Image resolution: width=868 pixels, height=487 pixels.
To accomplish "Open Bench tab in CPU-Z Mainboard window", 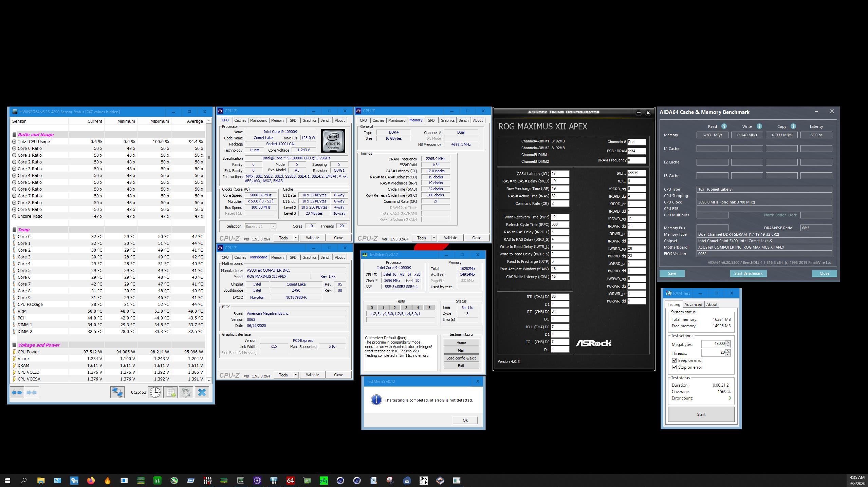I will tap(325, 257).
